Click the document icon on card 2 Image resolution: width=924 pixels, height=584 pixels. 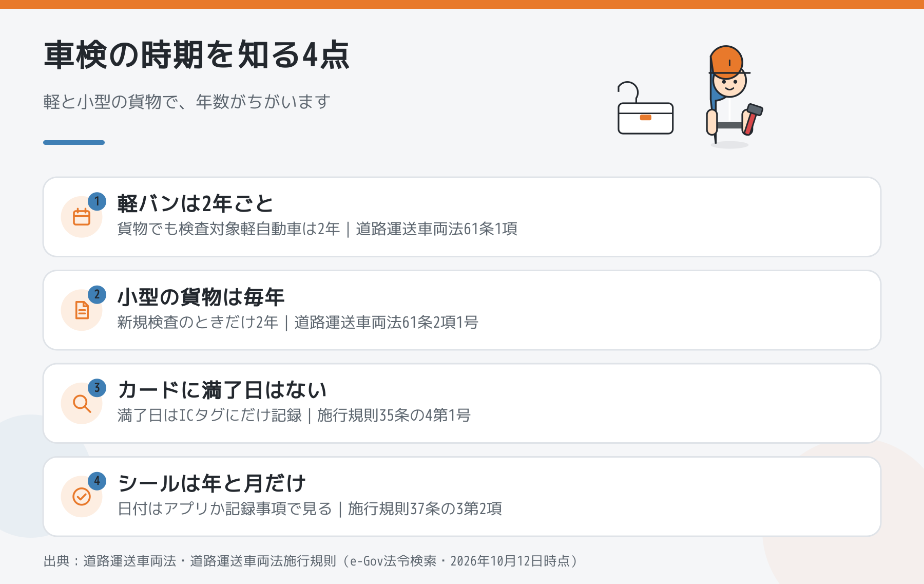(82, 310)
